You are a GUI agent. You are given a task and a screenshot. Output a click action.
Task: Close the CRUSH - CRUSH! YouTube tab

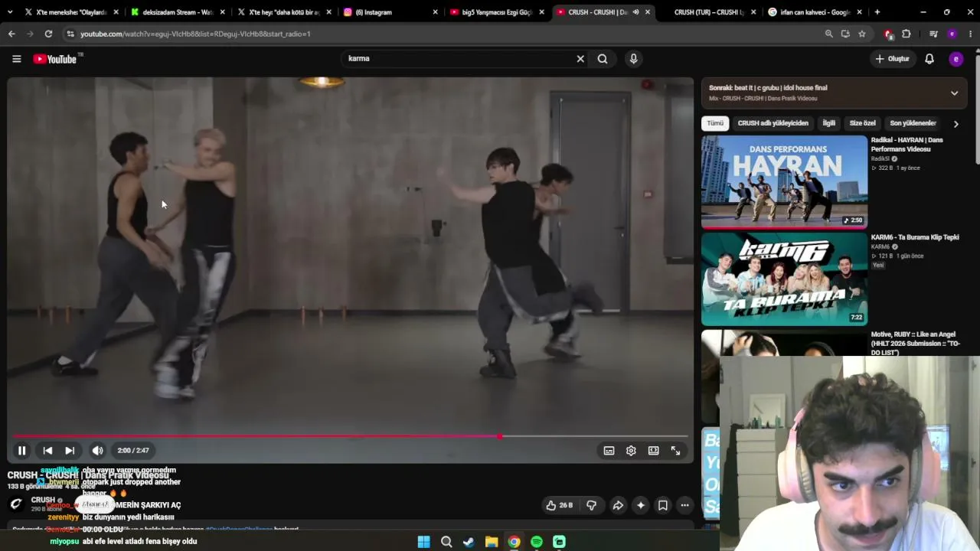tap(648, 12)
